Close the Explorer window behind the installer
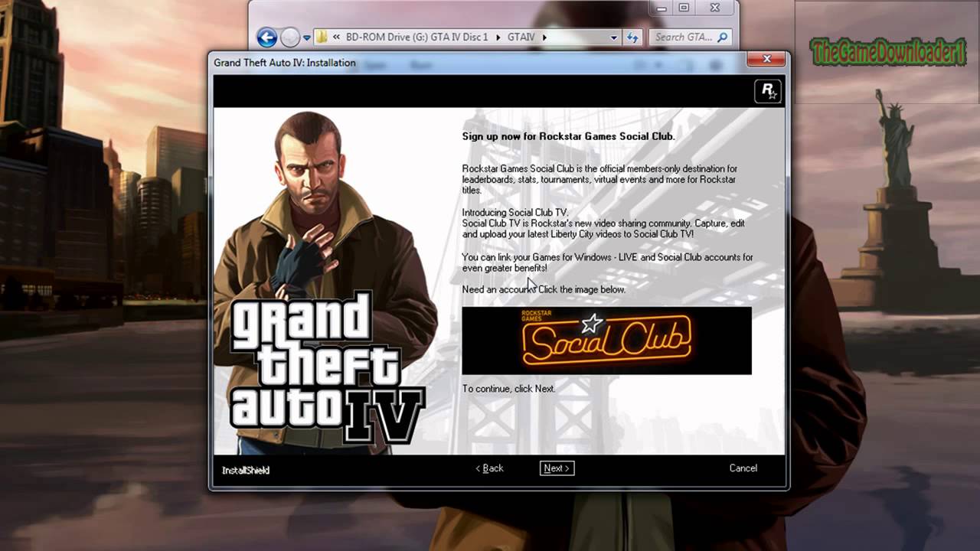 coord(715,8)
